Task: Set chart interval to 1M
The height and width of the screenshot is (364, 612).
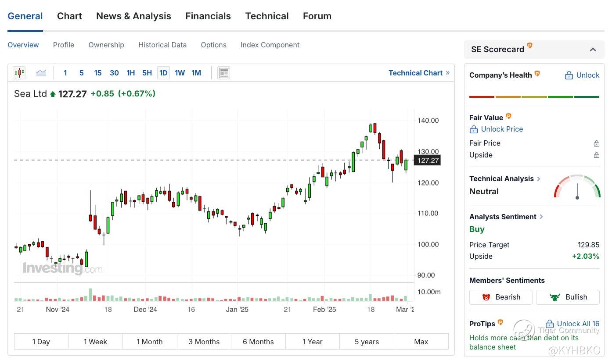Action: pos(196,73)
